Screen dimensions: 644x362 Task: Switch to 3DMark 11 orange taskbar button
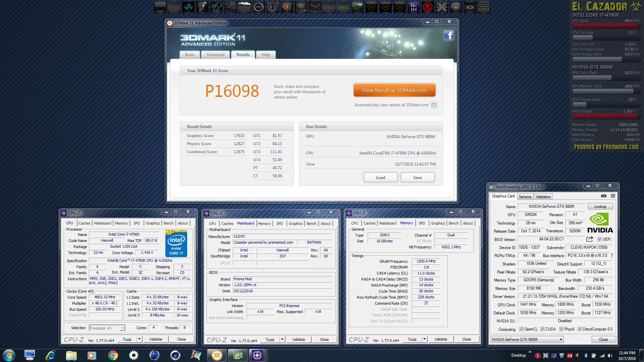pyautogui.click(x=217, y=355)
